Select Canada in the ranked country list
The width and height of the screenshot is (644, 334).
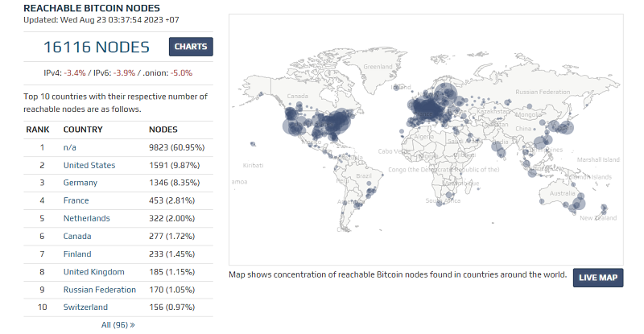tap(77, 236)
